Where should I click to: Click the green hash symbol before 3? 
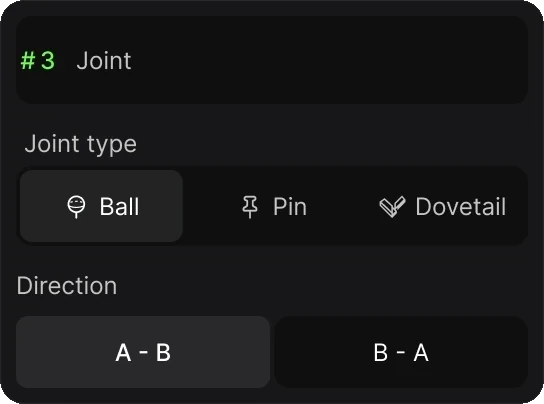28,60
